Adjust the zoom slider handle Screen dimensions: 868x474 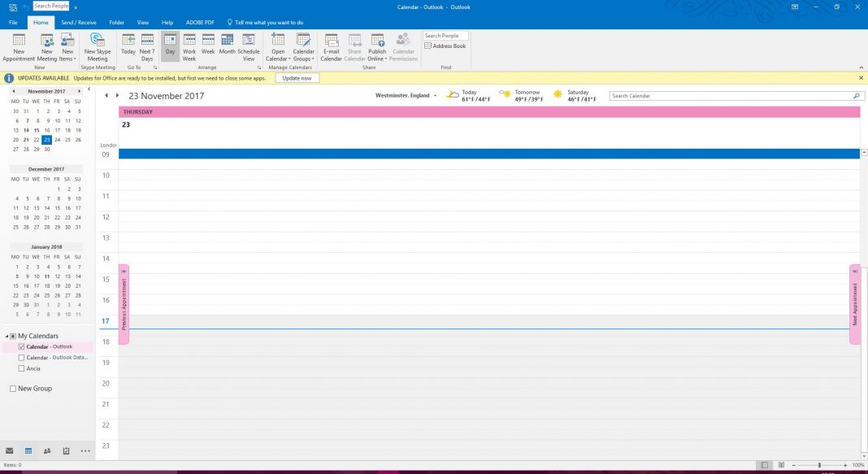(819, 465)
